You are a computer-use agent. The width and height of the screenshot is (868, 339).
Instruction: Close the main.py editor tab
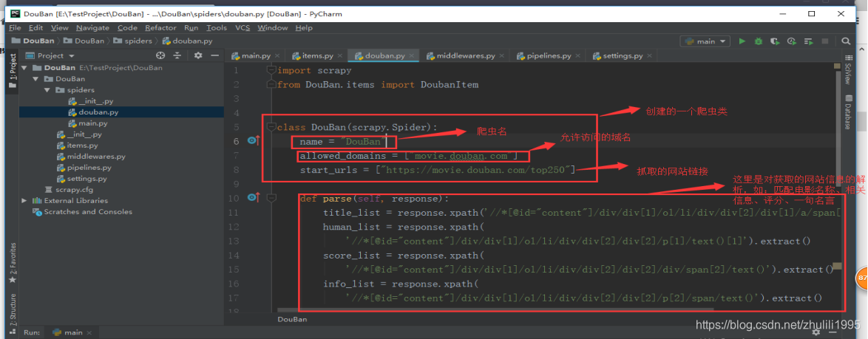pyautogui.click(x=277, y=56)
